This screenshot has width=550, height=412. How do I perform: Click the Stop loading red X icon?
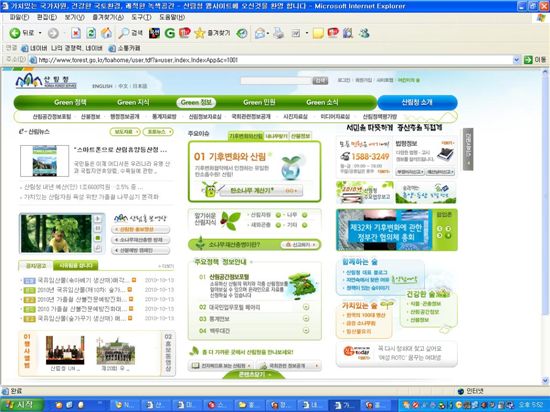[75, 33]
